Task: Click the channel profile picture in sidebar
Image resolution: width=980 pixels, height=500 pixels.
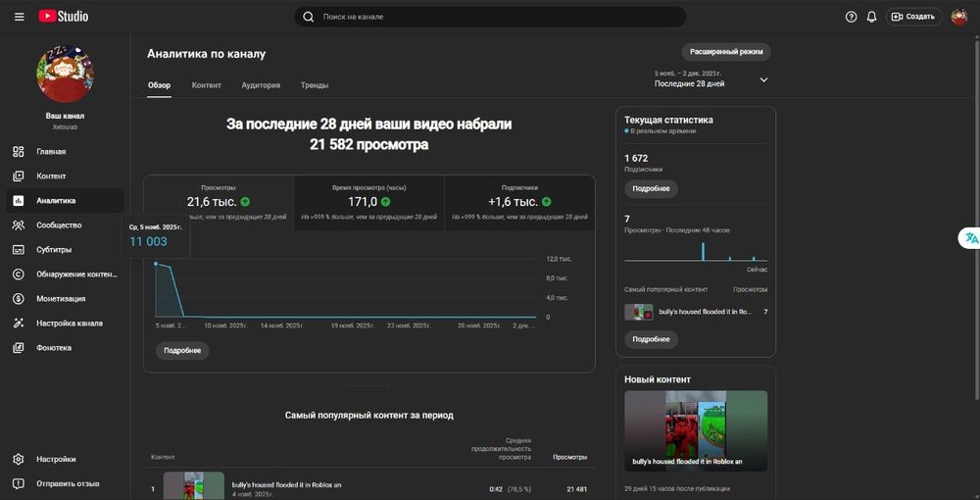Action: click(x=65, y=74)
